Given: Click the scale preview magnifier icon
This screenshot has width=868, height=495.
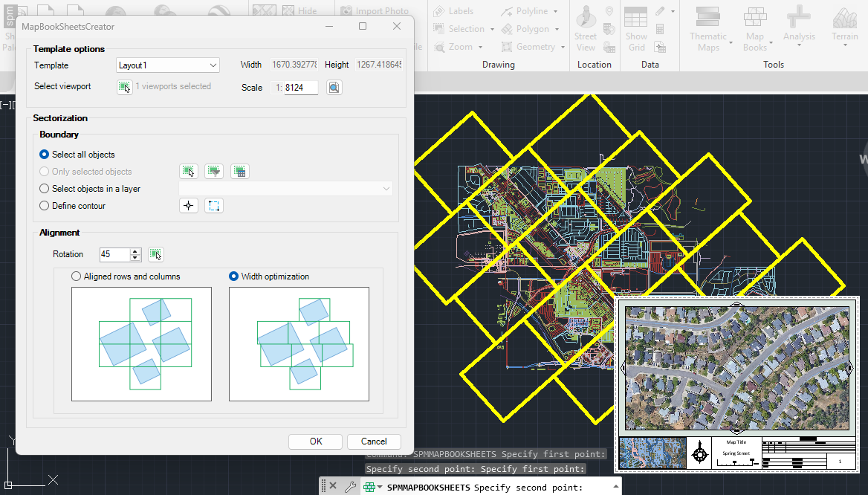Looking at the screenshot, I should click(x=334, y=88).
